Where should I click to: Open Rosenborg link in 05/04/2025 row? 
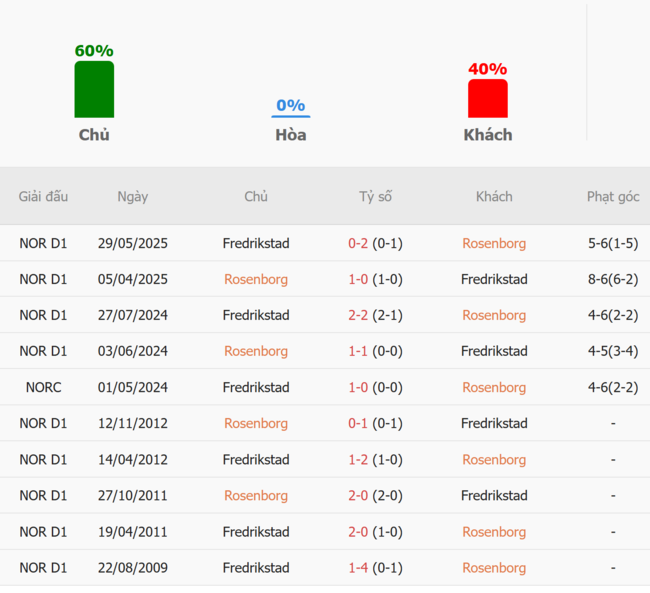point(256,279)
